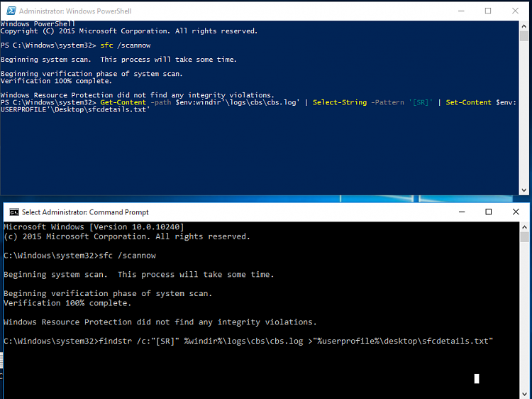The image size is (532, 399).
Task: Maximize the Windows PowerShell window
Action: pos(488,11)
